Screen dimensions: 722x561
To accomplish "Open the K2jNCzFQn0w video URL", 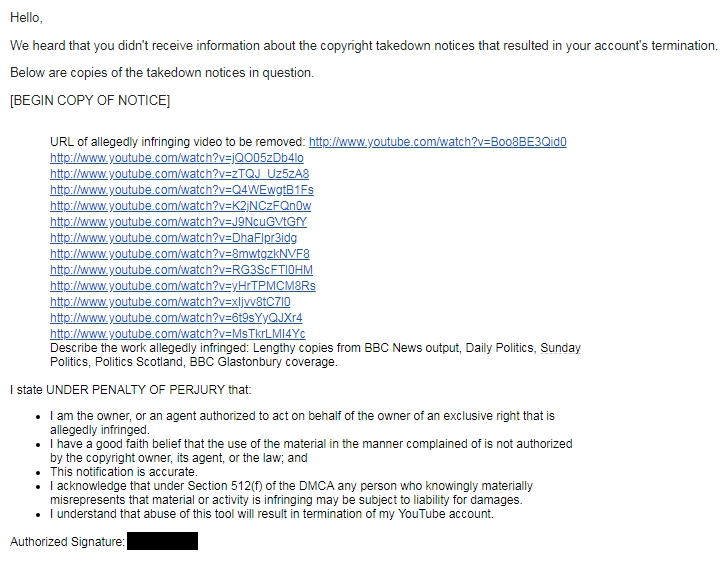I will pyautogui.click(x=180, y=206).
